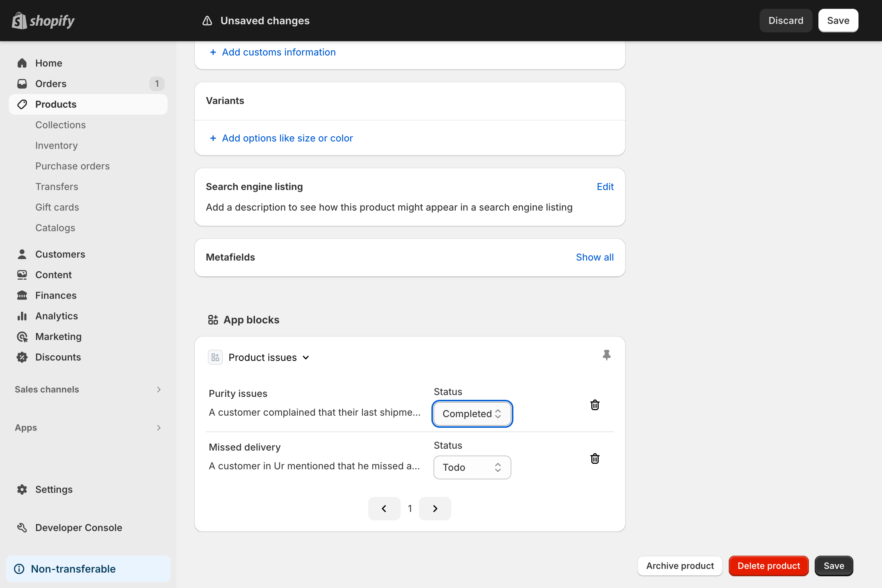The image size is (882, 588).
Task: Click Save in the top bar
Action: click(838, 21)
